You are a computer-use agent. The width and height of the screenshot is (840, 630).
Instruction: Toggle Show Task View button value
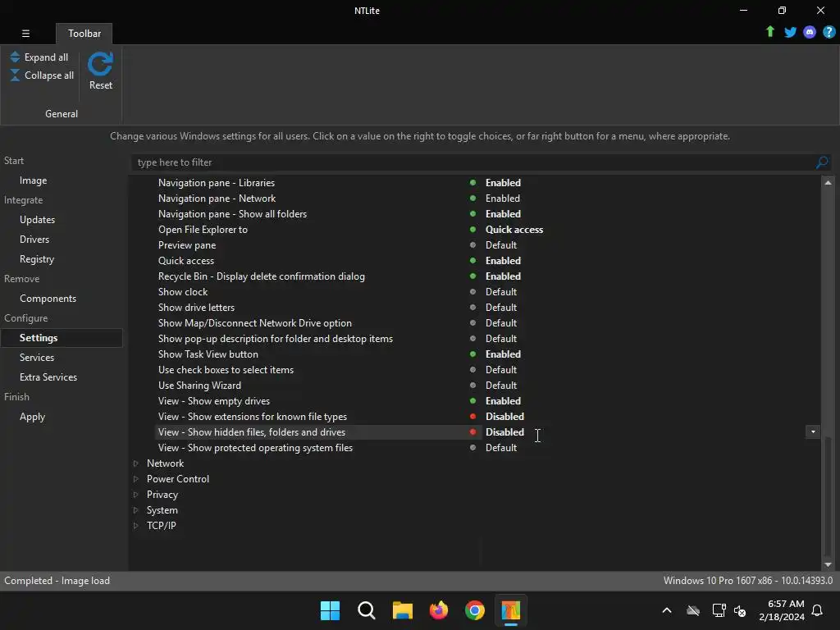click(x=503, y=354)
